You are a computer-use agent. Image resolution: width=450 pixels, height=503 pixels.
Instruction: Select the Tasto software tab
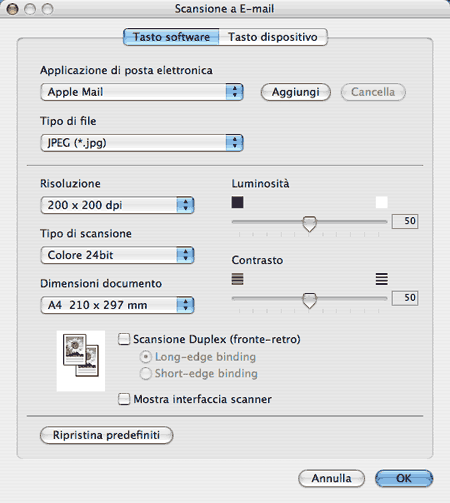171,37
